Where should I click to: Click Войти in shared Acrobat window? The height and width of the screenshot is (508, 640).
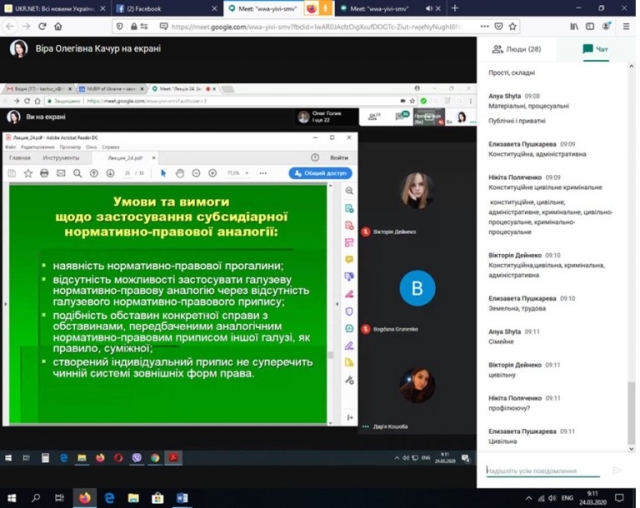339,158
